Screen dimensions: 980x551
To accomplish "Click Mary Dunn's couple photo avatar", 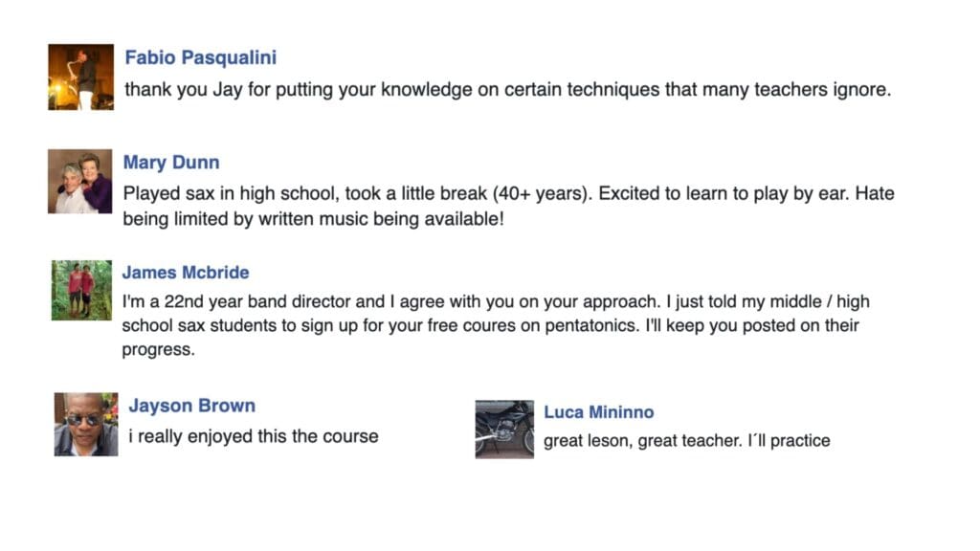I will [80, 181].
